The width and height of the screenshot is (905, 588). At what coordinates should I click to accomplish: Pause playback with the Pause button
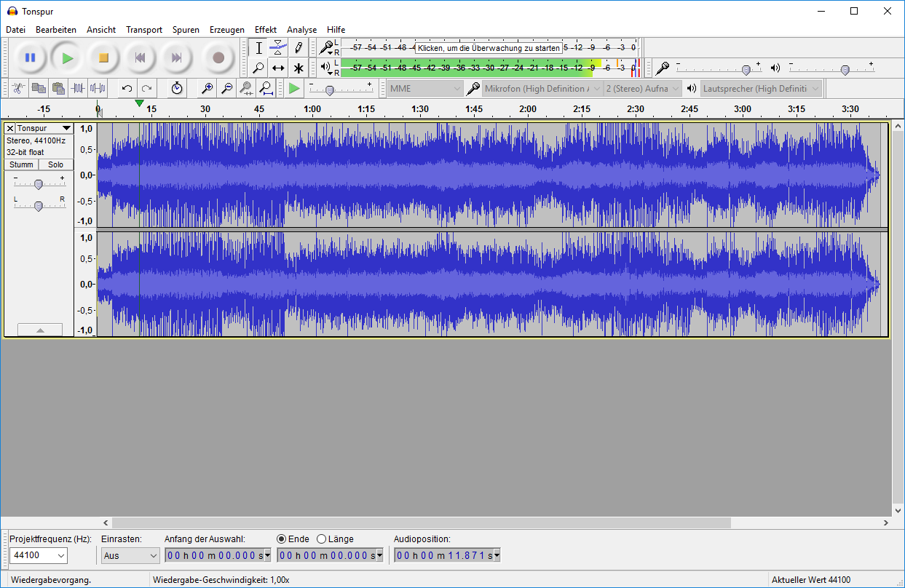(30, 57)
